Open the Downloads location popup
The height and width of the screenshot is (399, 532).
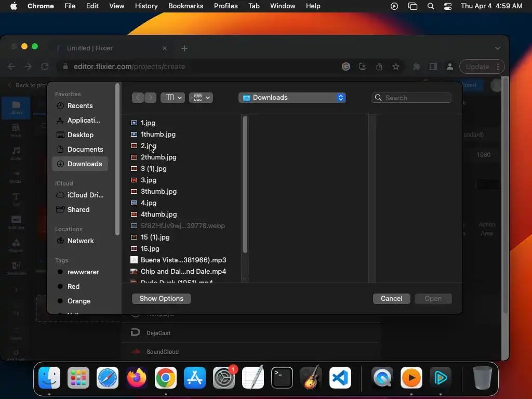pos(292,98)
